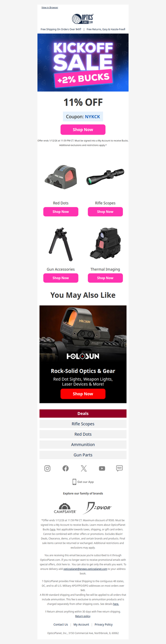Open the Instagram icon link
166x644 pixels.
[47, 468]
